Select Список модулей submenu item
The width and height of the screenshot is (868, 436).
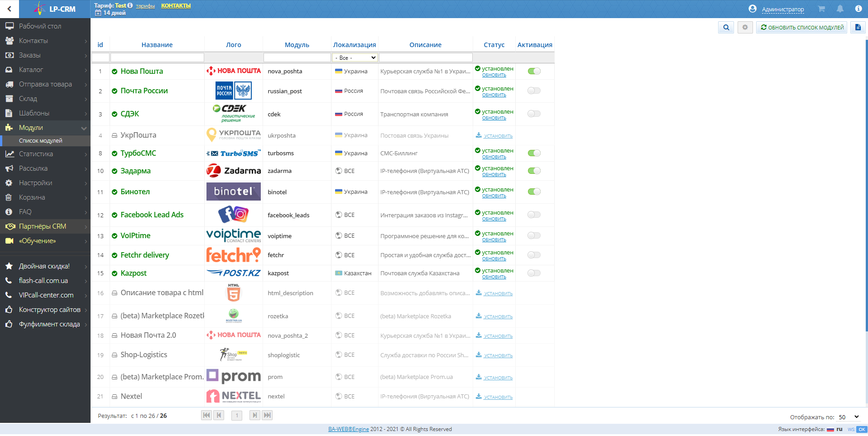(x=45, y=141)
